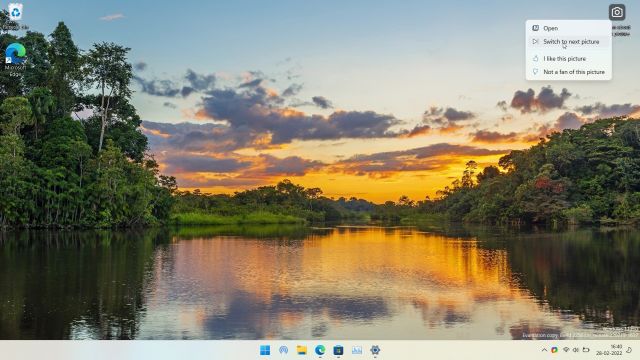Open Microsoft Store from the taskbar

click(338, 350)
